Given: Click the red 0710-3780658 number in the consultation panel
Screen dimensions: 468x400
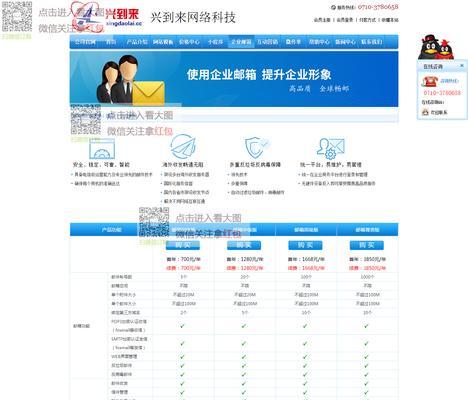Looking at the screenshot, I should tap(442, 93).
